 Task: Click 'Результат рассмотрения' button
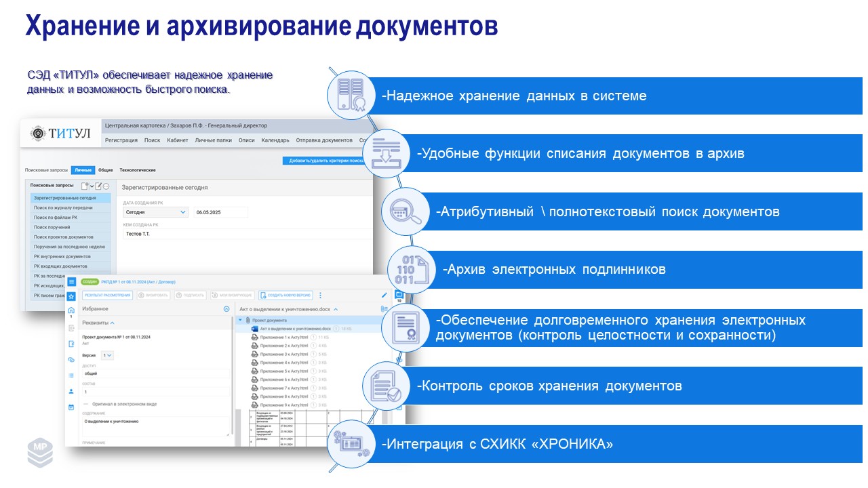click(x=107, y=296)
